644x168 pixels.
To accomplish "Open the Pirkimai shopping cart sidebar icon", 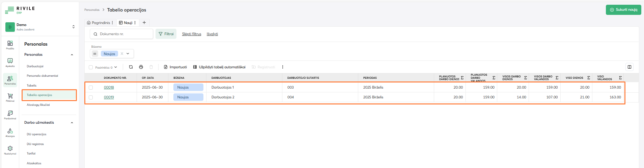I will 10,97.
